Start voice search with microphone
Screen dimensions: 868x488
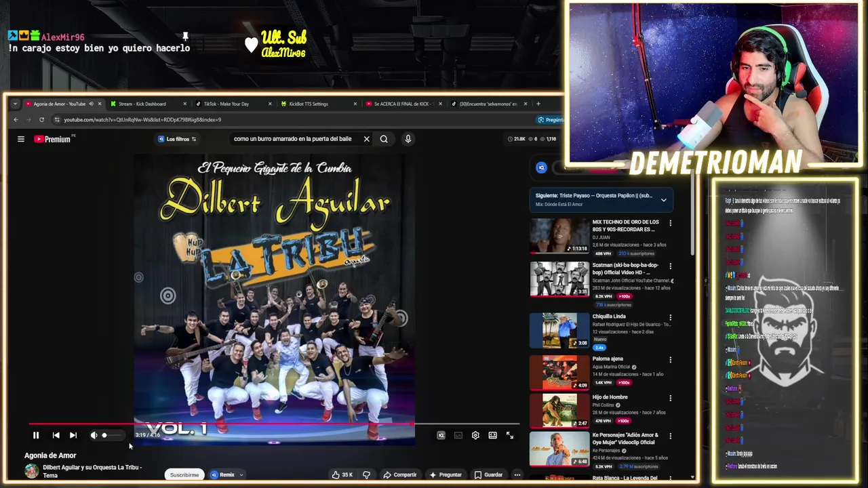pos(408,139)
